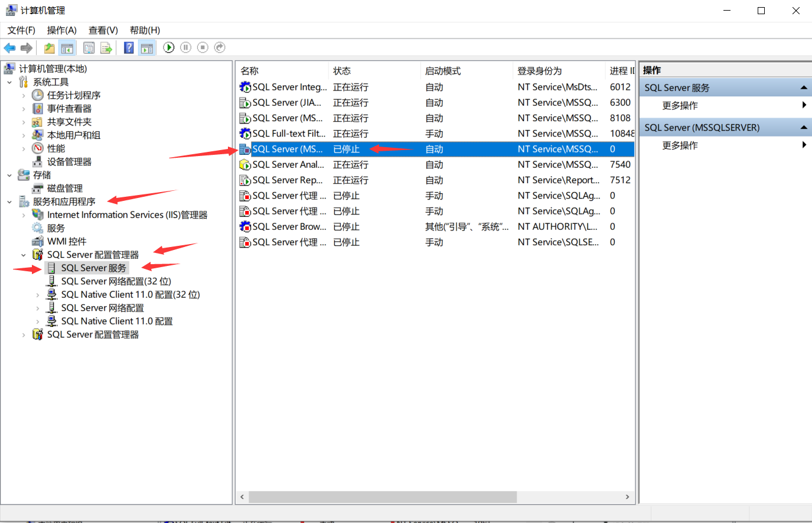
Task: Click the 设备管理器 tree icon
Action: (x=38, y=161)
